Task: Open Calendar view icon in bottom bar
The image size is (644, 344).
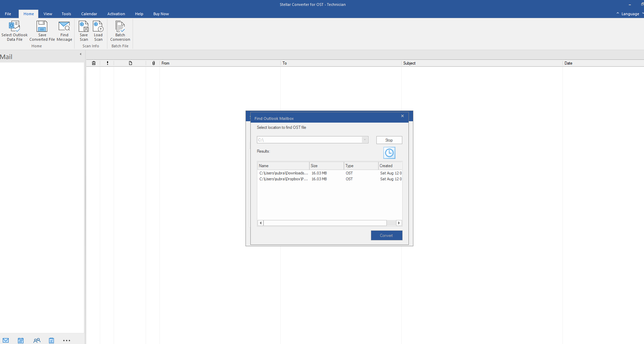Action: point(21,341)
